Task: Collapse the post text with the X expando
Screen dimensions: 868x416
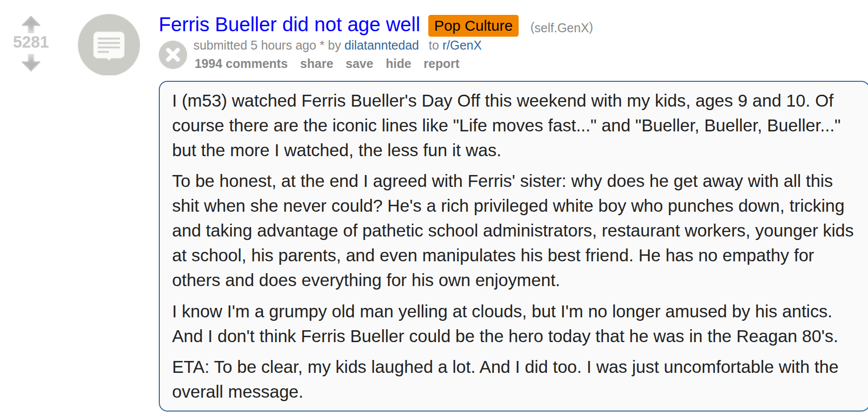Action: (173, 55)
